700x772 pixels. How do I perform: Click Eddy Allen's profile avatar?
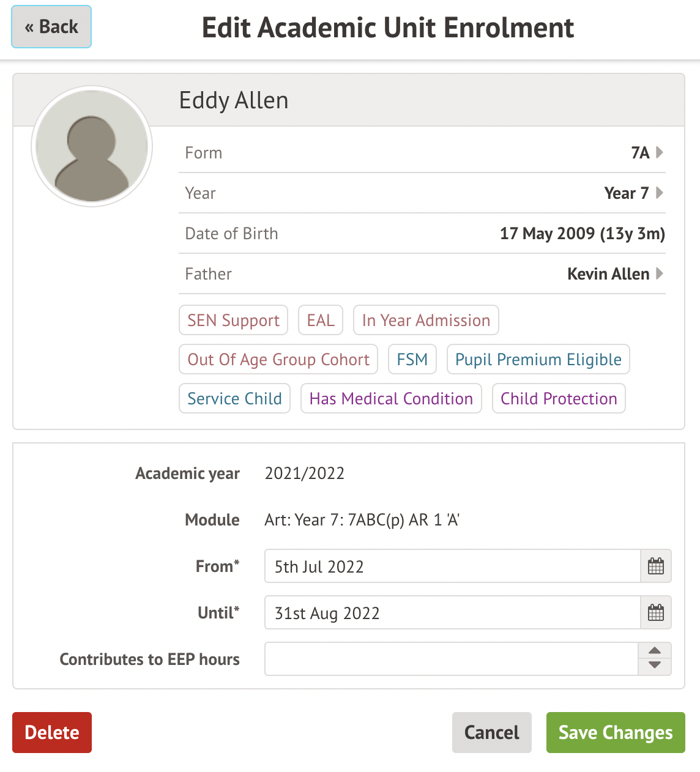[92, 147]
